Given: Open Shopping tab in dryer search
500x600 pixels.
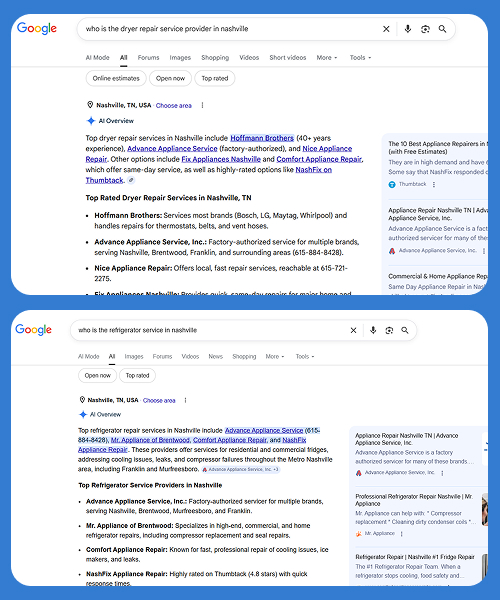Looking at the screenshot, I should [x=215, y=58].
